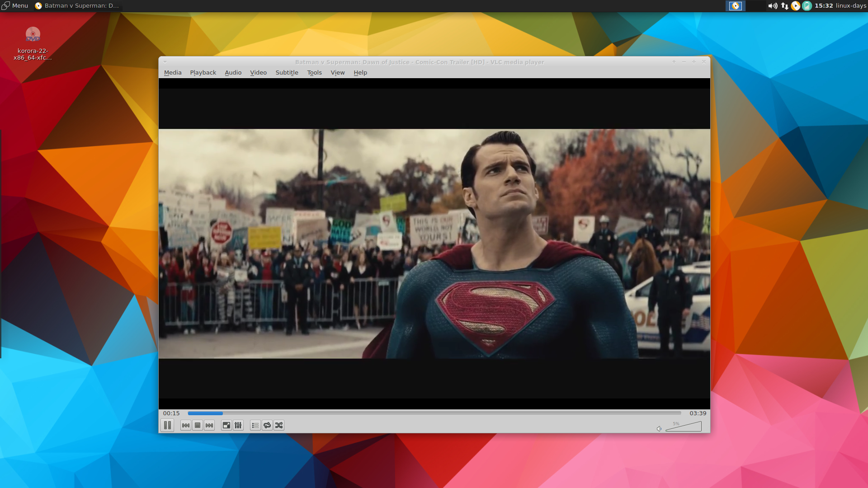The width and height of the screenshot is (868, 488).
Task: Open the Audio menu
Action: point(233,72)
